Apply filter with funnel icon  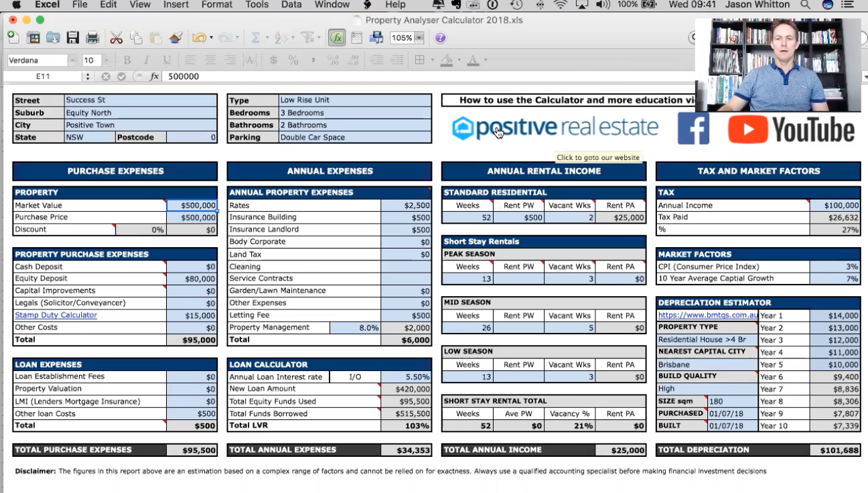307,38
